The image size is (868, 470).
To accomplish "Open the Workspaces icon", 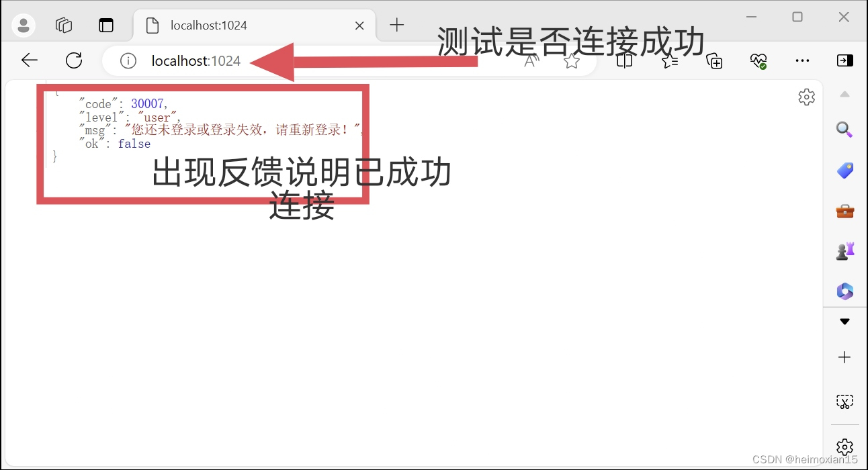I will click(x=64, y=26).
